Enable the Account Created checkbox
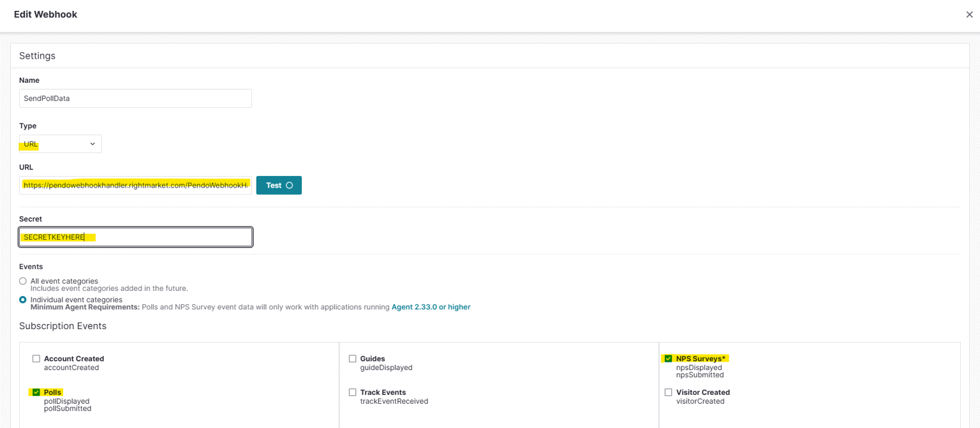 [x=36, y=359]
